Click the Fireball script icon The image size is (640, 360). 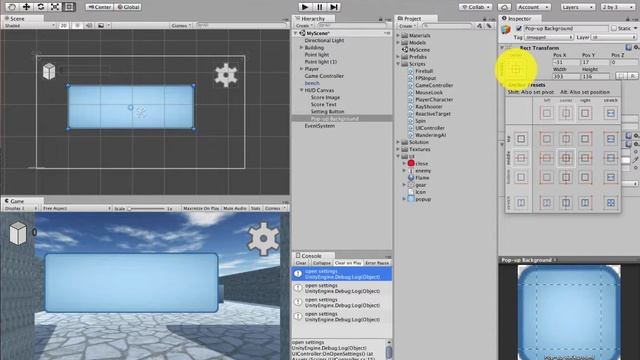(411, 71)
